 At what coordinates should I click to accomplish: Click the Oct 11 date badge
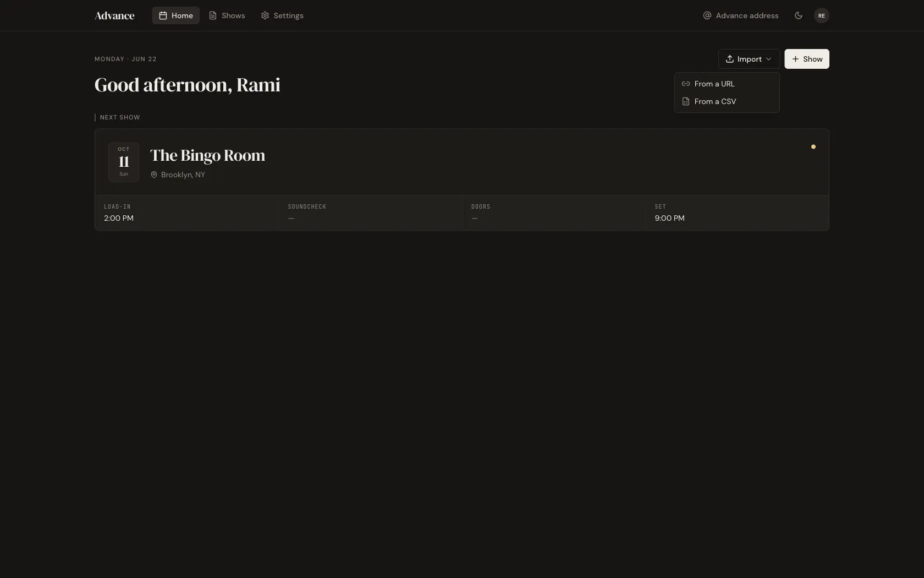click(x=124, y=162)
